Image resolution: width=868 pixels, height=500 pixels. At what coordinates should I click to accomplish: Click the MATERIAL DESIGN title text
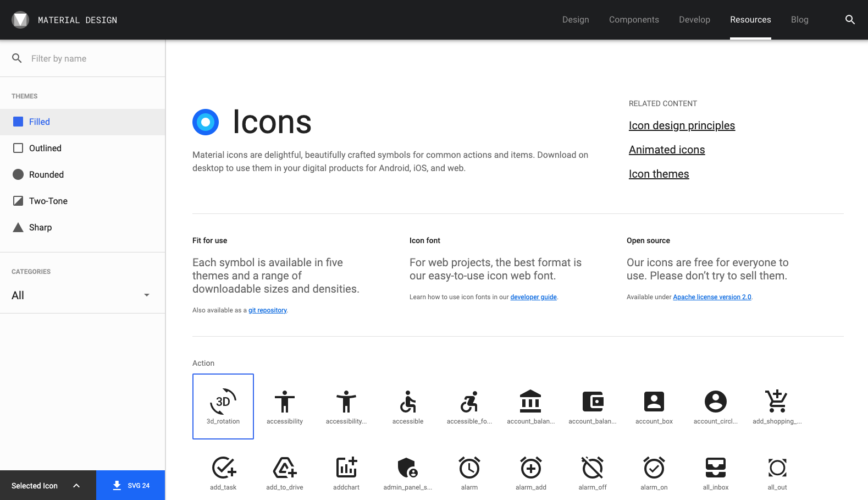pyautogui.click(x=78, y=20)
